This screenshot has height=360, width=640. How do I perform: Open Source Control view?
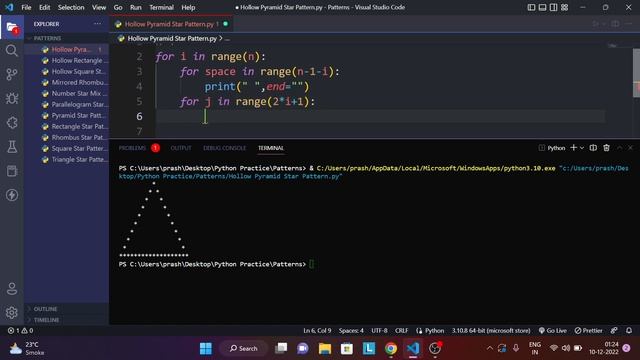click(x=12, y=74)
